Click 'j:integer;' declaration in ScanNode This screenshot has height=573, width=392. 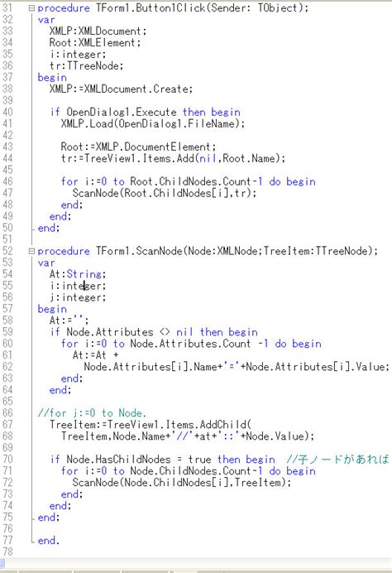[x=78, y=297]
